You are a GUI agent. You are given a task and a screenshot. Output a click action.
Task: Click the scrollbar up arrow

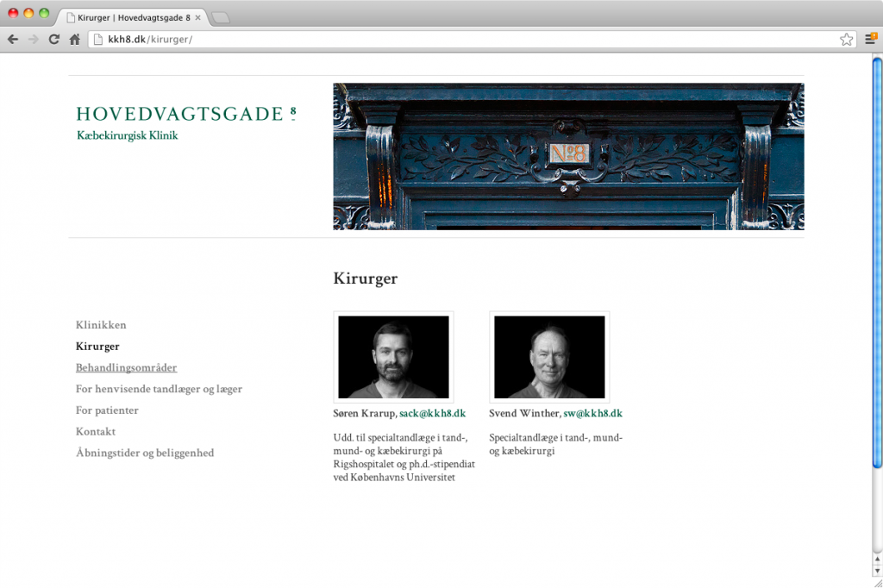tap(877, 560)
